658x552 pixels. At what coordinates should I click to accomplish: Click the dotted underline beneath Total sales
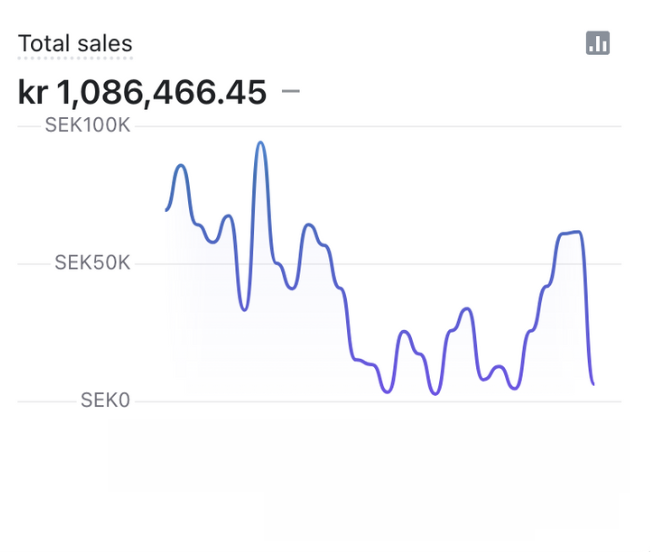(x=75, y=58)
